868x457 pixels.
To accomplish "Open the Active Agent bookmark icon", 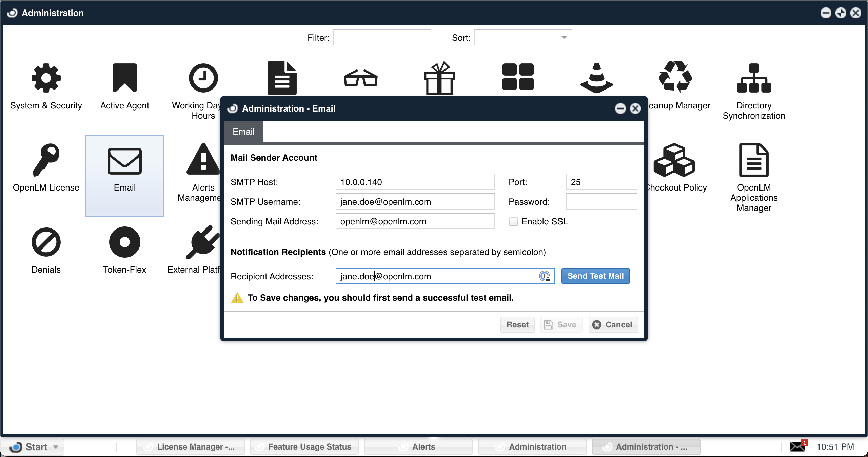I will (x=124, y=78).
